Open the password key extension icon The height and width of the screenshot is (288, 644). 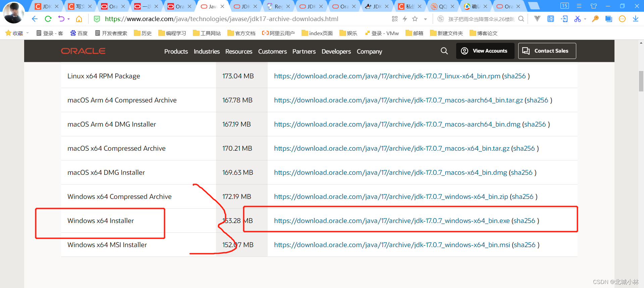(x=595, y=19)
